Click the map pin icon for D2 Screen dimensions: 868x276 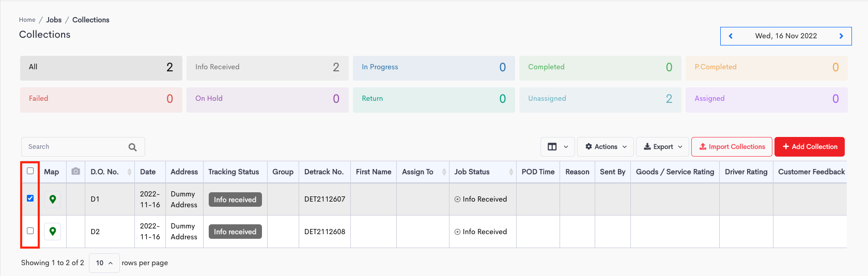[52, 232]
